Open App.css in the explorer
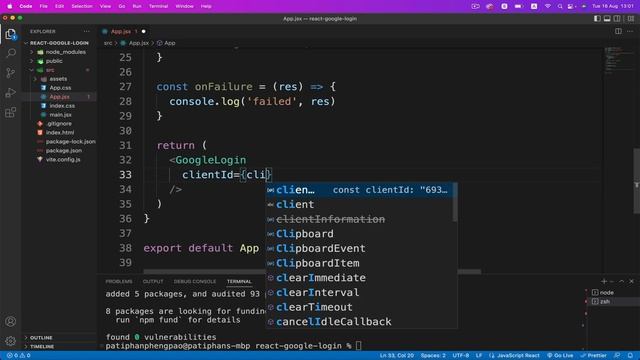Image resolution: width=640 pixels, height=360 pixels. tap(60, 88)
